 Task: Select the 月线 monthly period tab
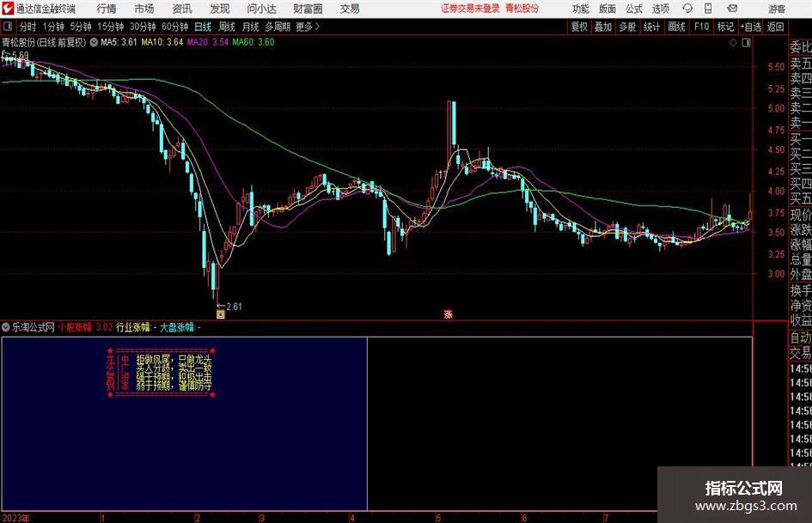250,27
